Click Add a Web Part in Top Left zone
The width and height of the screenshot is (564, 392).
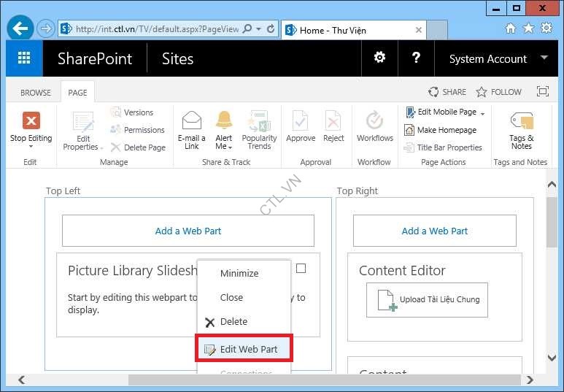188,231
